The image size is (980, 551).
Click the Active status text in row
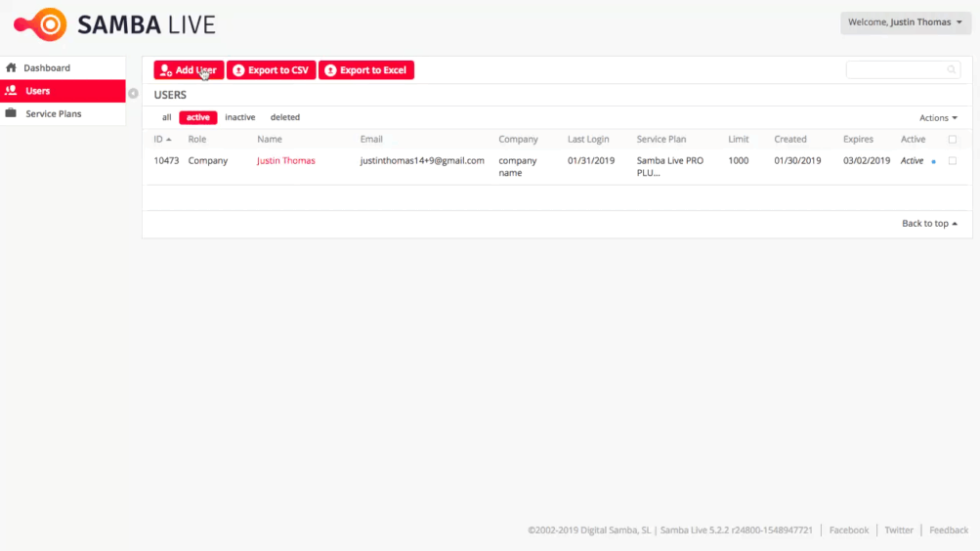click(912, 160)
